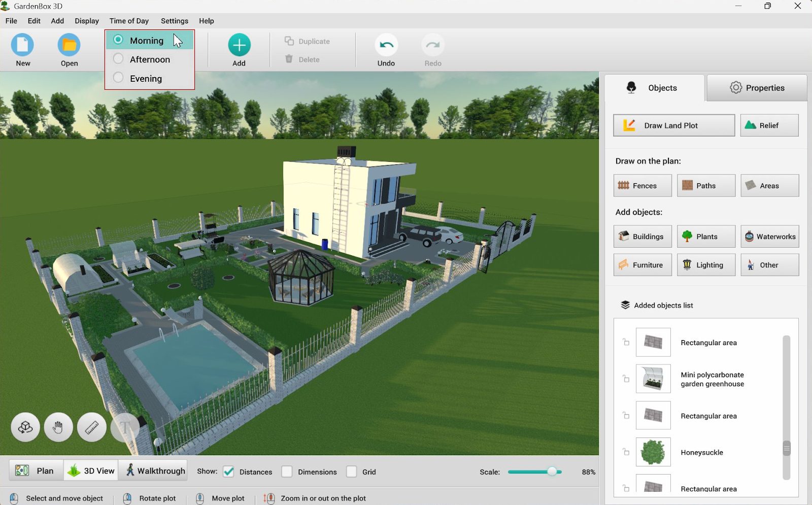Click the Scale slider handle
The image size is (812, 505).
coord(552,472)
